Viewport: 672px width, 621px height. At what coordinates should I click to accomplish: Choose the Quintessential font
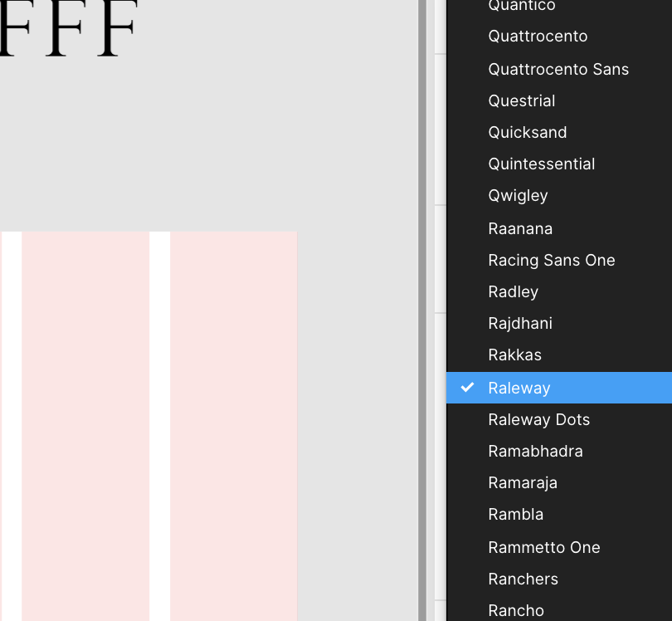tap(542, 164)
